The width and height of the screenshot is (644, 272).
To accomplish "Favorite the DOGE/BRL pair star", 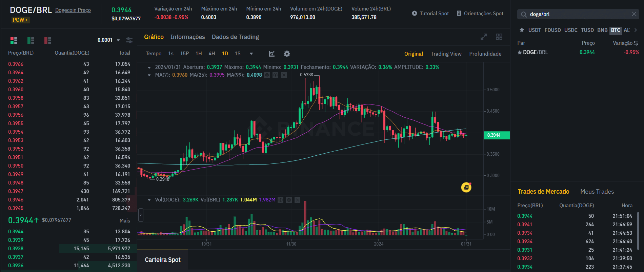I will coord(520,52).
